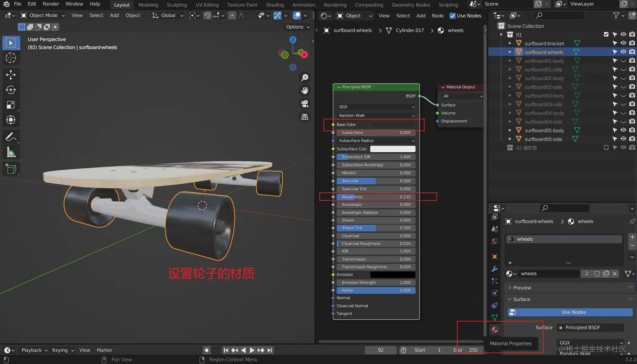Viewport: 637px width, 364px height.
Task: Open the All target dropdown in Material Output
Action: coord(462,96)
